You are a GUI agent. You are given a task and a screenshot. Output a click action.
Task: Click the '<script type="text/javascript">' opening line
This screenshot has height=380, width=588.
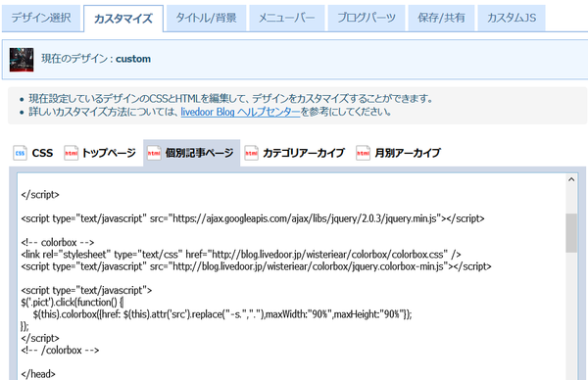point(86,291)
